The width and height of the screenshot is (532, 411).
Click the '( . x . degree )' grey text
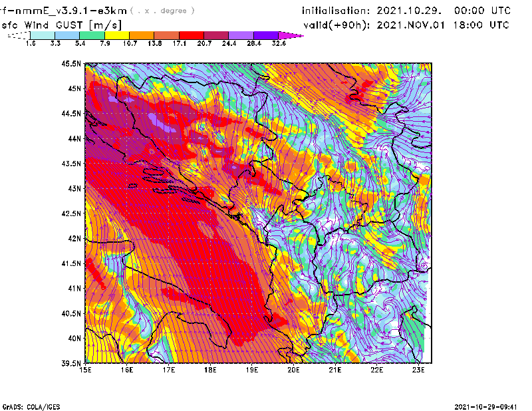163,11
